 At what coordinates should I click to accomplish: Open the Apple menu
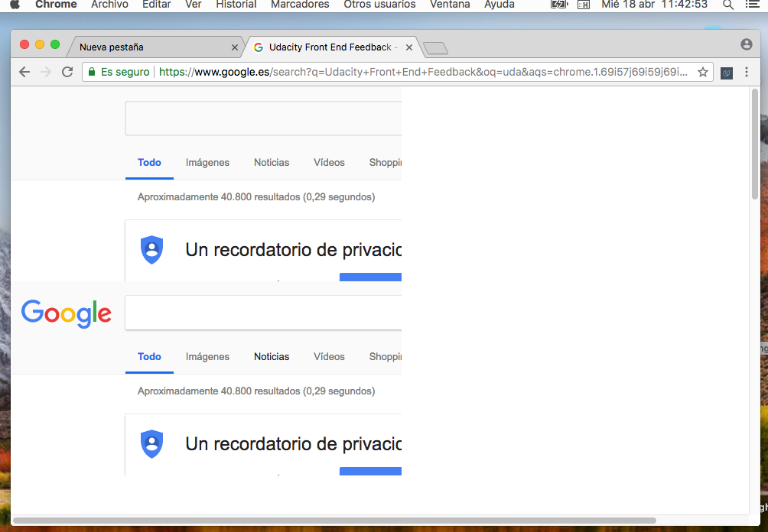tap(15, 5)
